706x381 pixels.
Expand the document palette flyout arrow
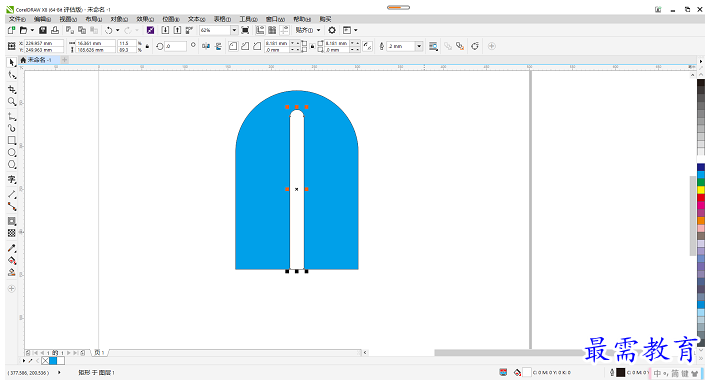(24, 361)
